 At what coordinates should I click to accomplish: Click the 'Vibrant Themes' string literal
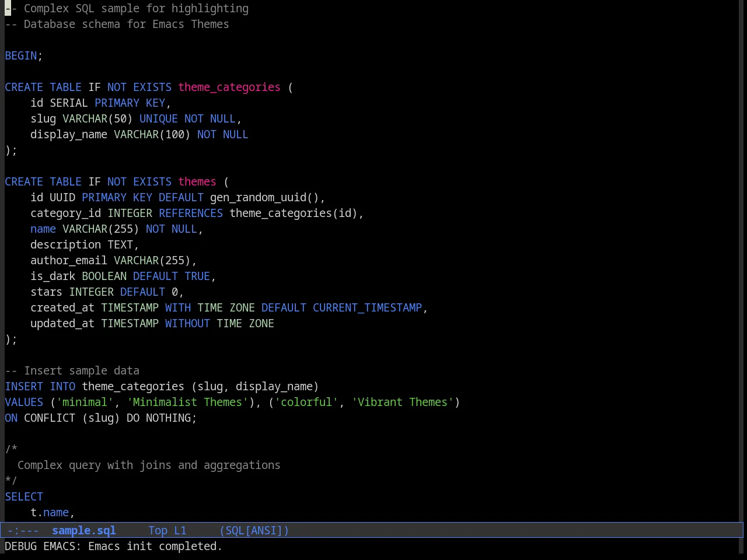(x=403, y=402)
